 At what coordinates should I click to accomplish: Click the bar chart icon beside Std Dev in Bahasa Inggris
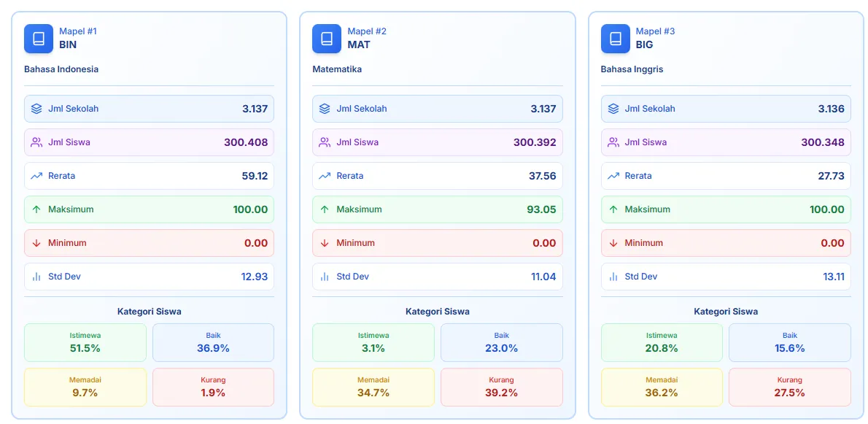pos(613,277)
